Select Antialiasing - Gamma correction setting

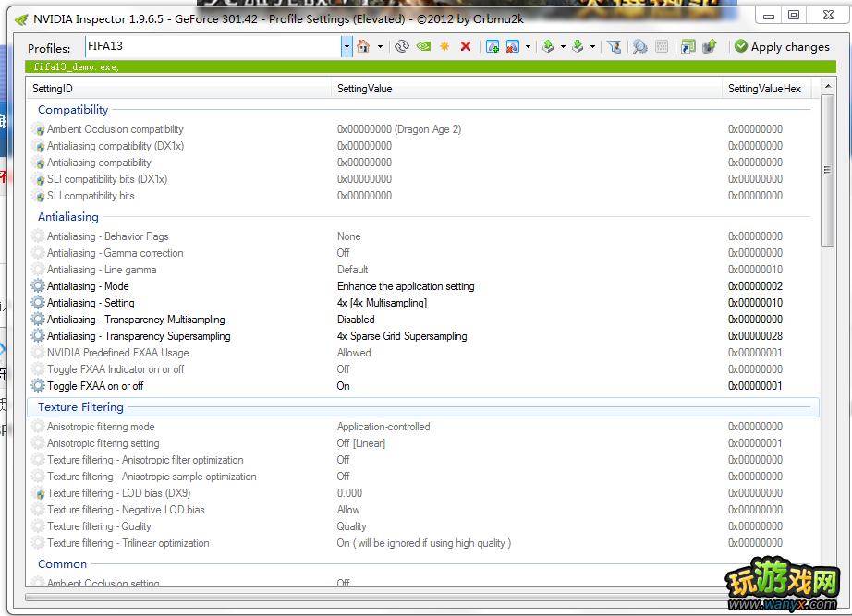[422, 253]
